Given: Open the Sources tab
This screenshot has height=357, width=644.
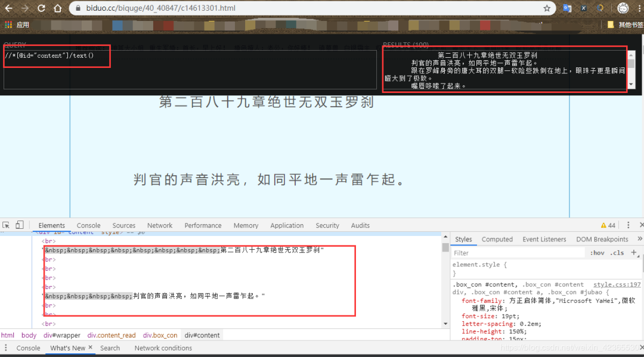Looking at the screenshot, I should coord(123,225).
